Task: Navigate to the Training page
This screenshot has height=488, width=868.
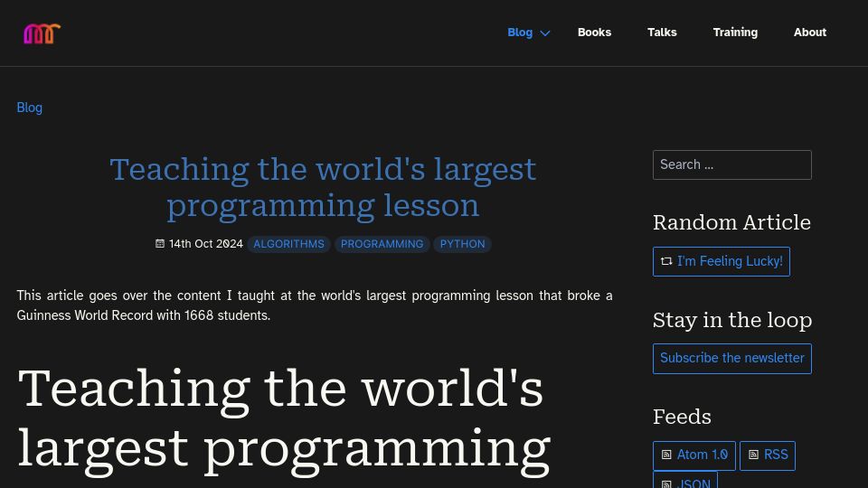Action: pyautogui.click(x=735, y=33)
